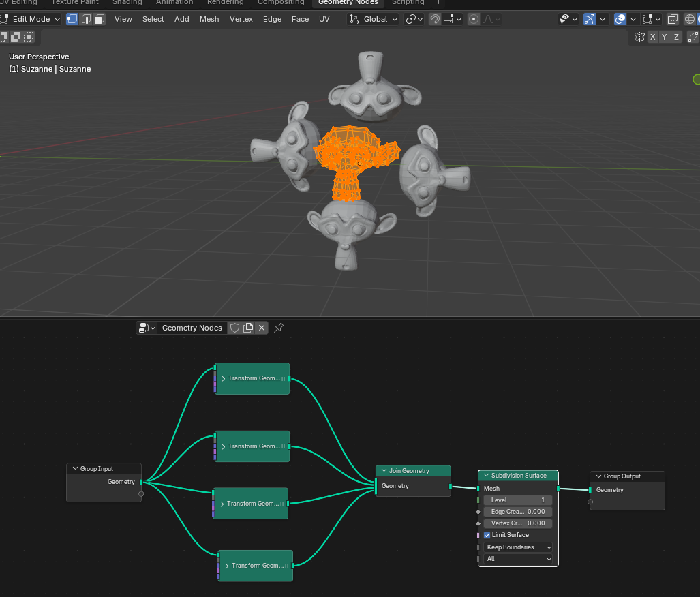The width and height of the screenshot is (700, 597).
Task: Open the Vertex menu
Action: click(241, 19)
